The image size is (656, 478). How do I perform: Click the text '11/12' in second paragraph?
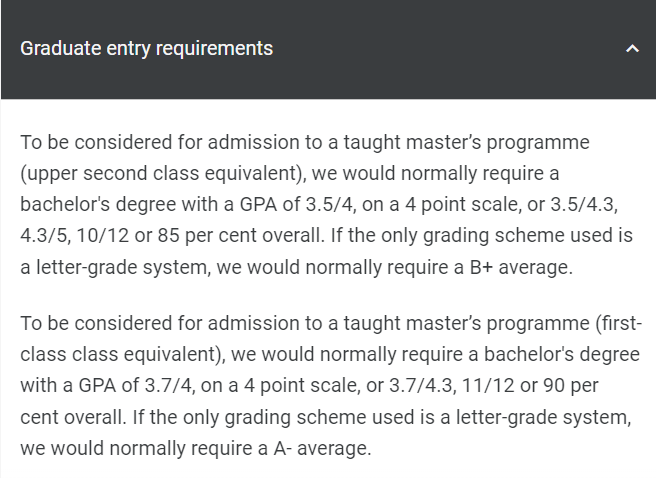tap(488, 386)
